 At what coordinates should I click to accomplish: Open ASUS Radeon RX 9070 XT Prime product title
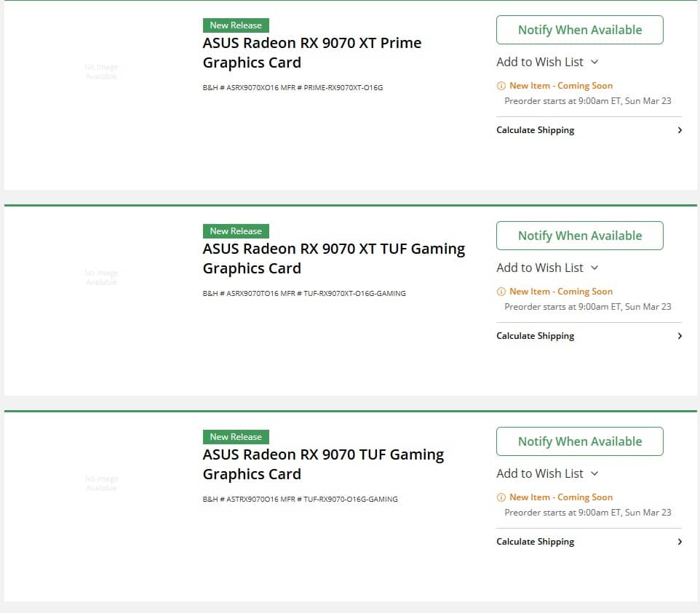[312, 52]
